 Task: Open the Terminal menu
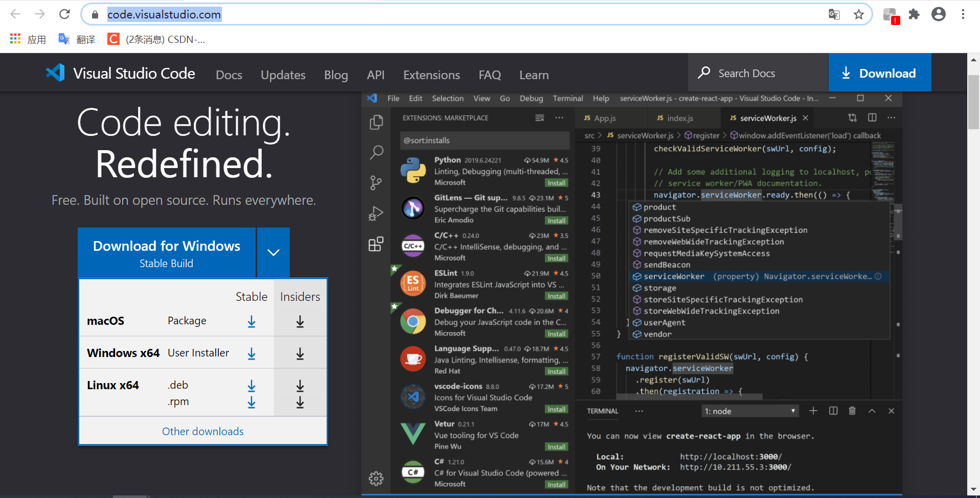(x=567, y=98)
